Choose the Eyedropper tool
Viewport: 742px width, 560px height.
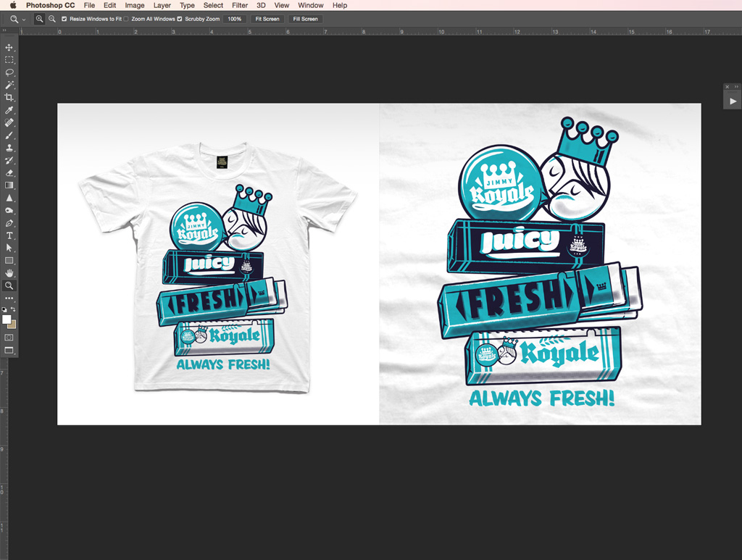9,110
